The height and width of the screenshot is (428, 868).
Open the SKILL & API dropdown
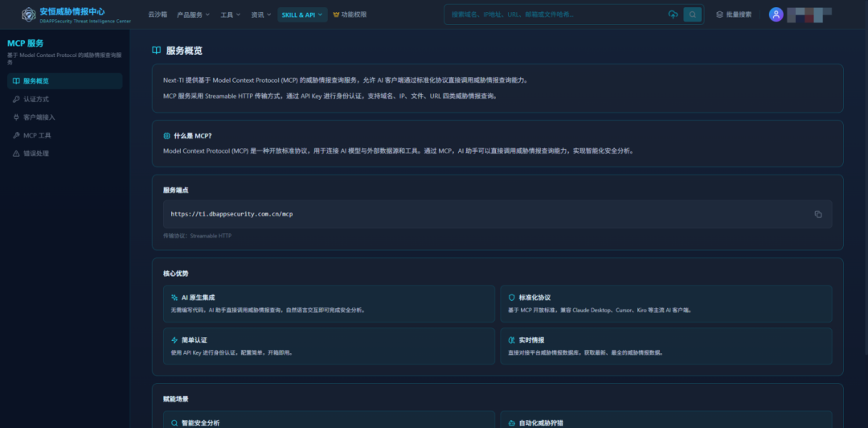302,14
